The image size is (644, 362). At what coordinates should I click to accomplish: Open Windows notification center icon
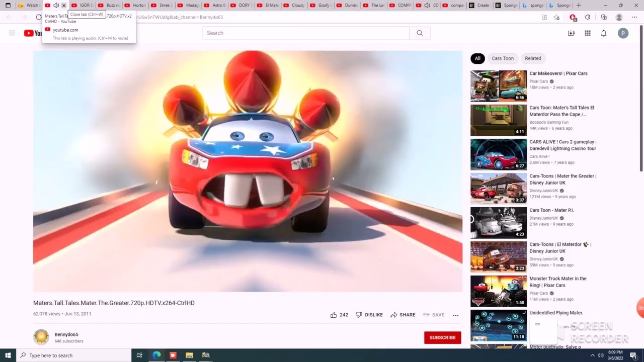click(634, 355)
